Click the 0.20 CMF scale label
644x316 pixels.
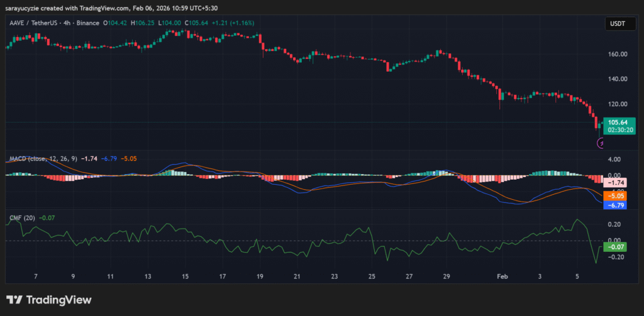coord(614,224)
